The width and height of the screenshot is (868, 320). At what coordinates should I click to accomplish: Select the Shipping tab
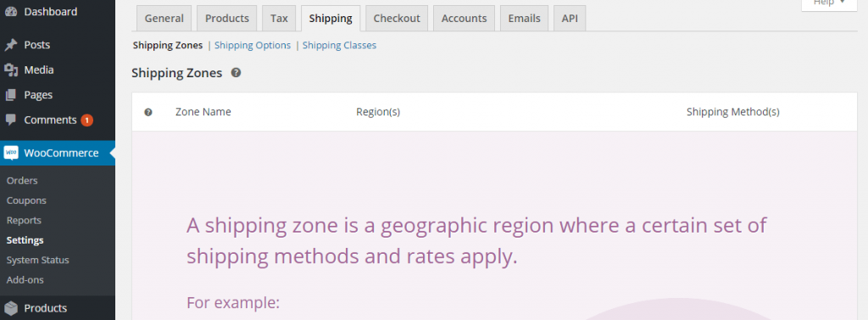(331, 19)
